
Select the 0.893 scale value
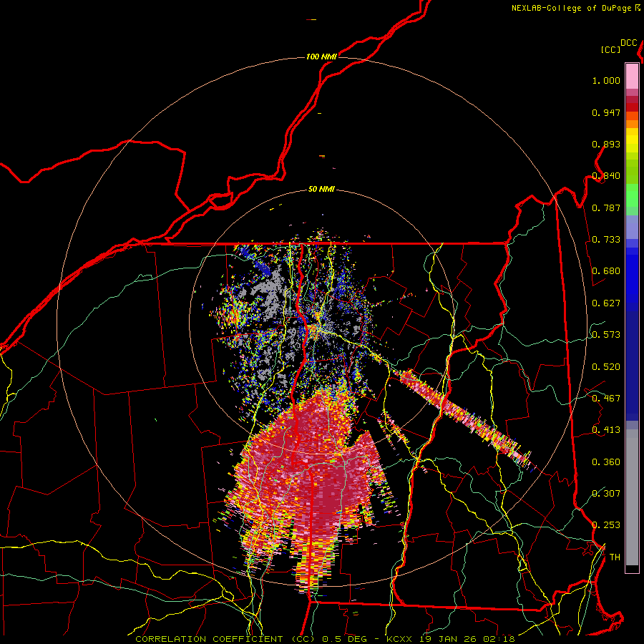click(x=606, y=144)
